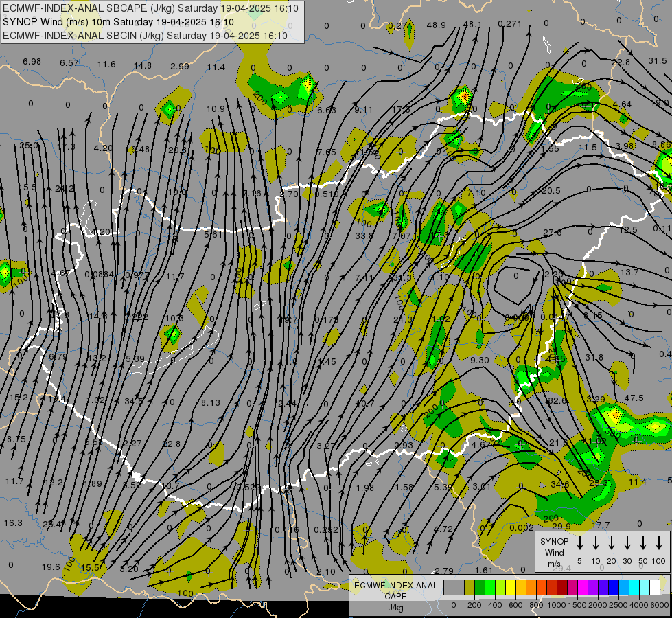Click the 2500 tick label on CAPE scale
Screen dimensions: 672x618
point(618,605)
